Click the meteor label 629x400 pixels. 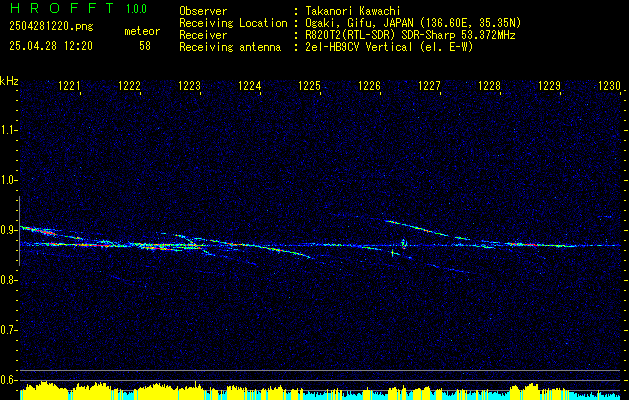pos(142,31)
